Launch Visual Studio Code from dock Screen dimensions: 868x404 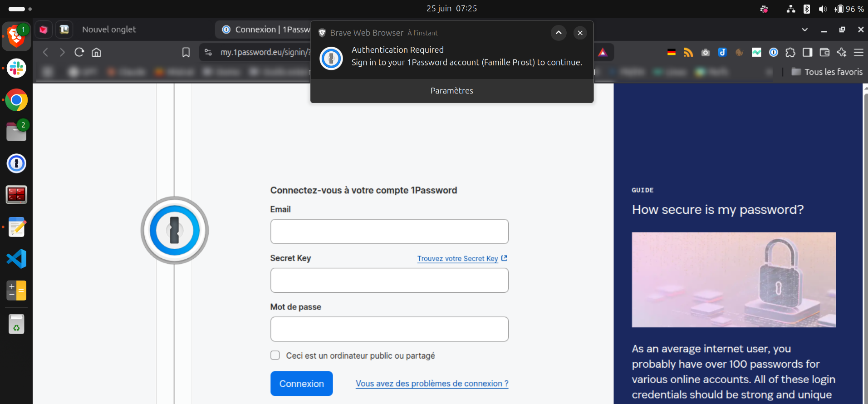click(16, 259)
